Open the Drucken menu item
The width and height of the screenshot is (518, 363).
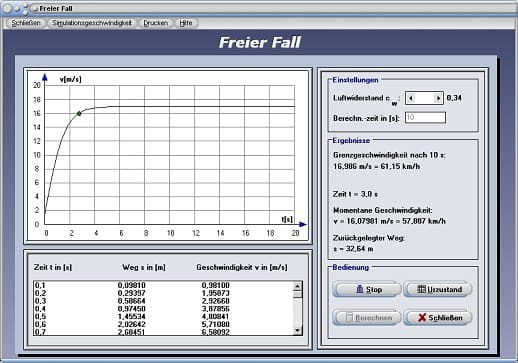click(x=156, y=23)
